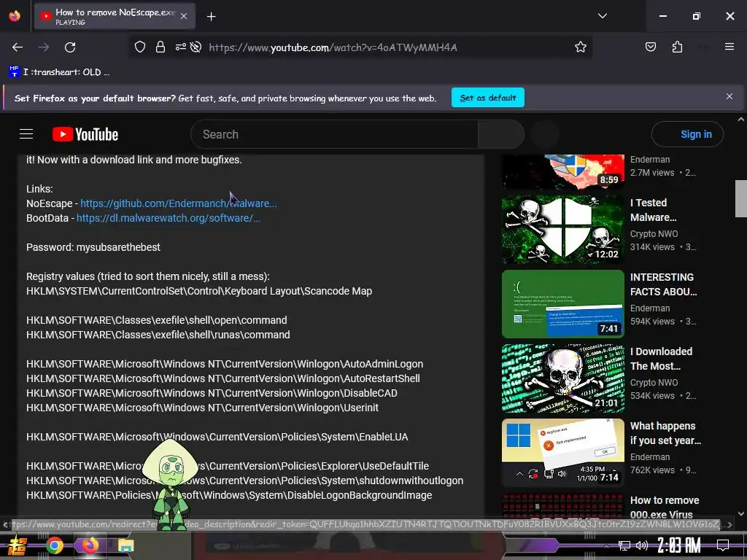This screenshot has height=560, width=747.
Task: Focus the YouTube Search field
Action: coord(334,135)
